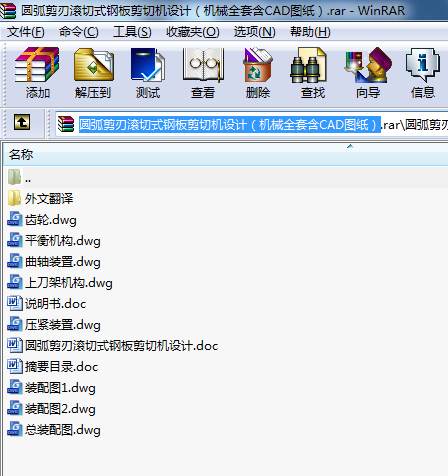Screen dimensions: 448x476
Task: Click the 查找 (Find) binoculars icon
Action: point(308,65)
